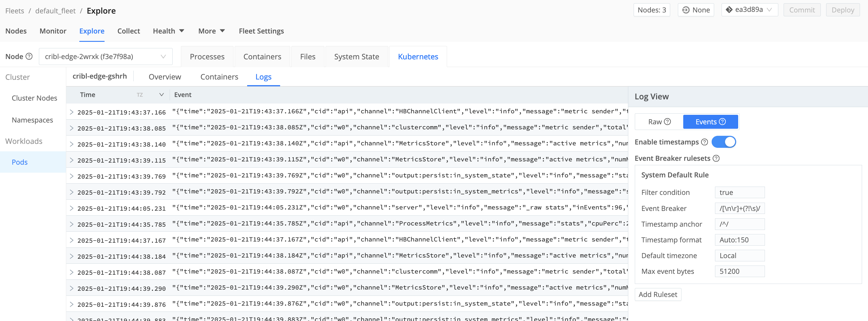Click the Nodes: 3 status indicator

(x=651, y=10)
